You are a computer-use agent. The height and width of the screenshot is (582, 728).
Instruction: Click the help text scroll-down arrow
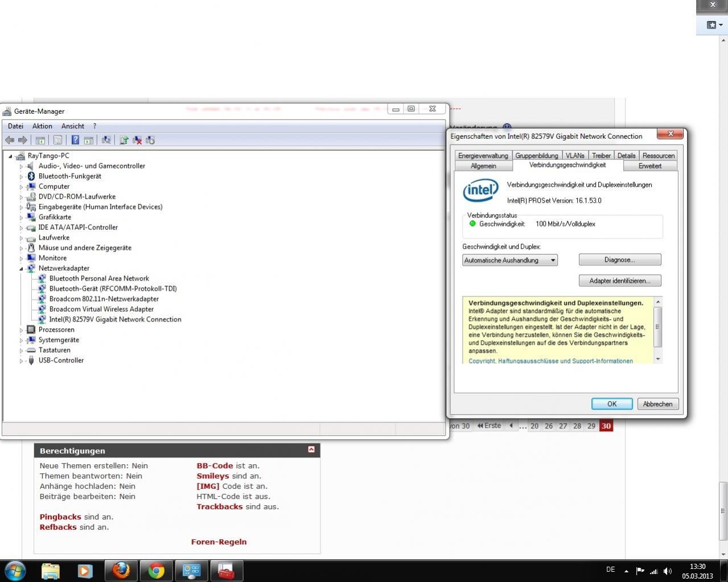658,359
